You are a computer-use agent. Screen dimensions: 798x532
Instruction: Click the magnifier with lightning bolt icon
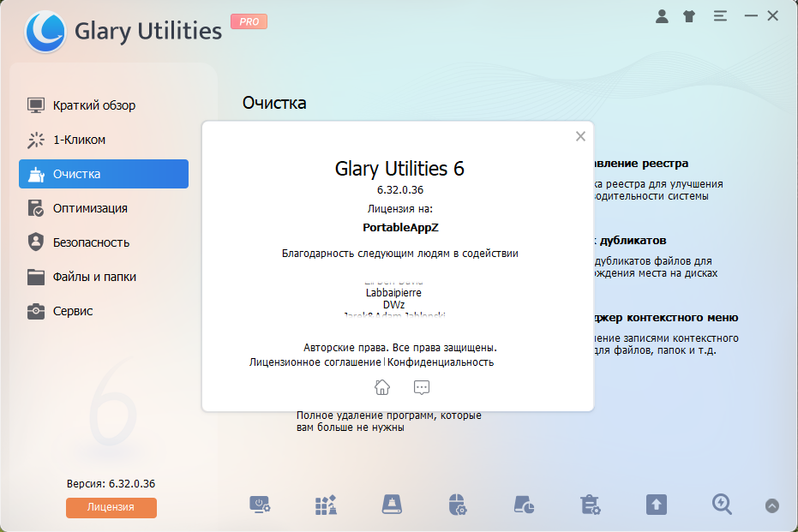click(x=722, y=505)
